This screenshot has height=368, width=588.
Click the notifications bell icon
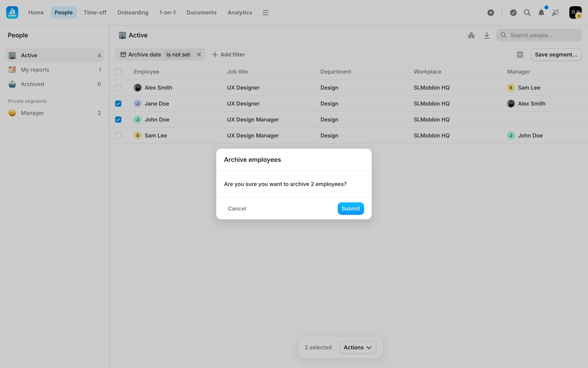coord(541,13)
